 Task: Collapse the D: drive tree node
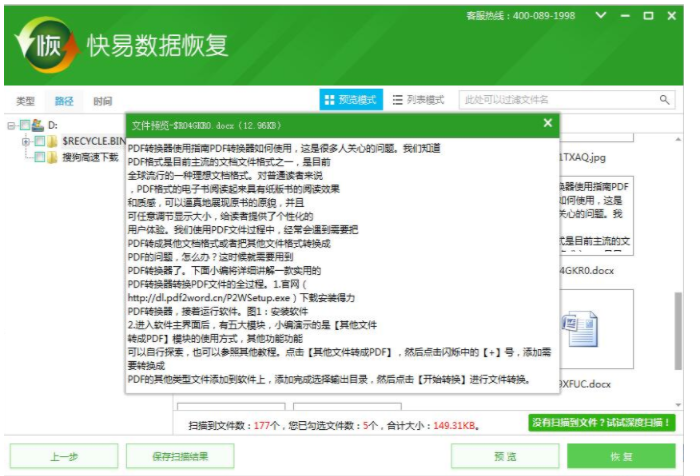point(11,125)
